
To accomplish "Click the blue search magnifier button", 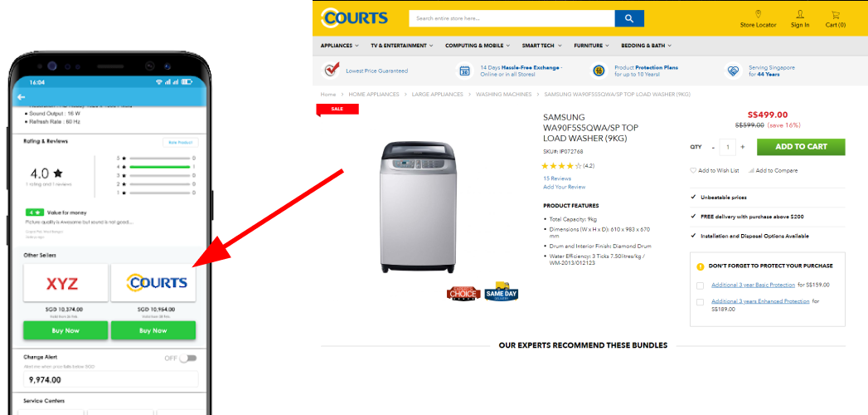I will pyautogui.click(x=629, y=18).
